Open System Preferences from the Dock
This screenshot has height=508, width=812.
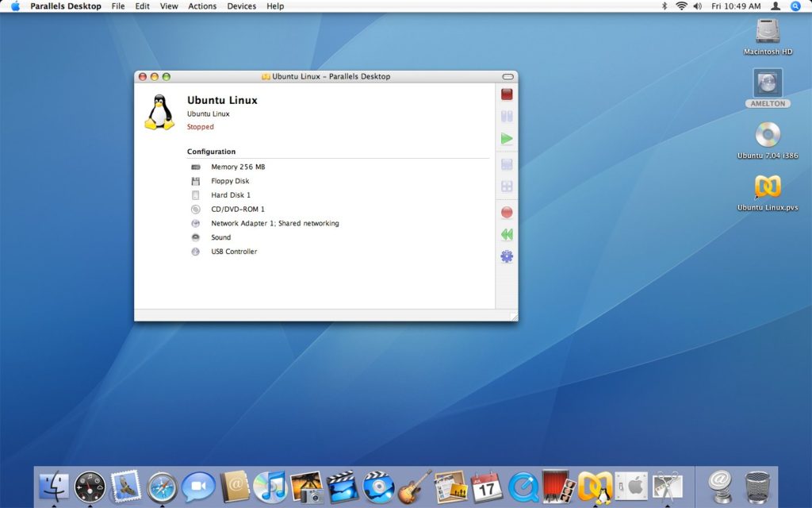(x=631, y=487)
